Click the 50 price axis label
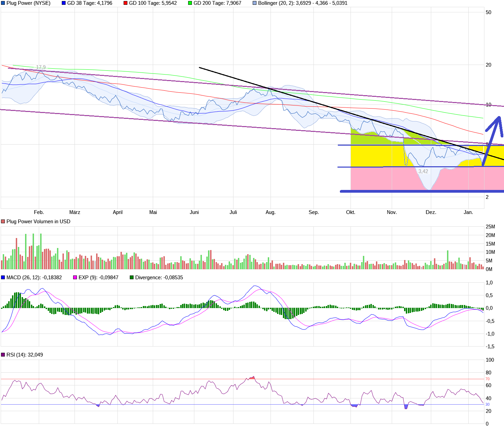The width and height of the screenshot is (504, 429). tap(489, 12)
